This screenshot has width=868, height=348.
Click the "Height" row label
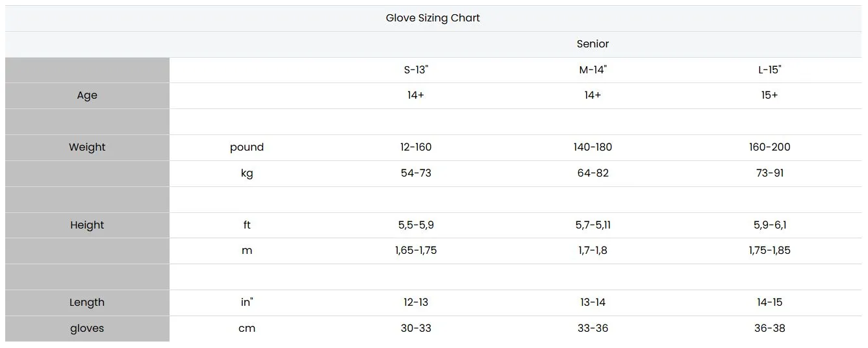point(87,225)
